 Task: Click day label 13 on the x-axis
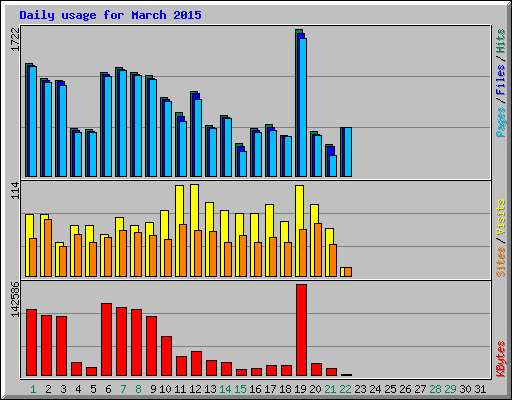pos(210,389)
